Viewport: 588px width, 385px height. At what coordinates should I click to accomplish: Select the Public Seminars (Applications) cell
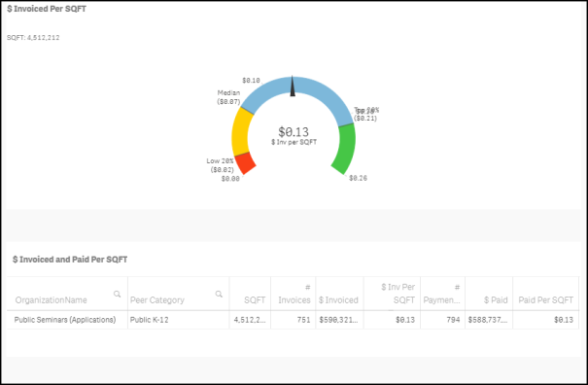point(65,320)
